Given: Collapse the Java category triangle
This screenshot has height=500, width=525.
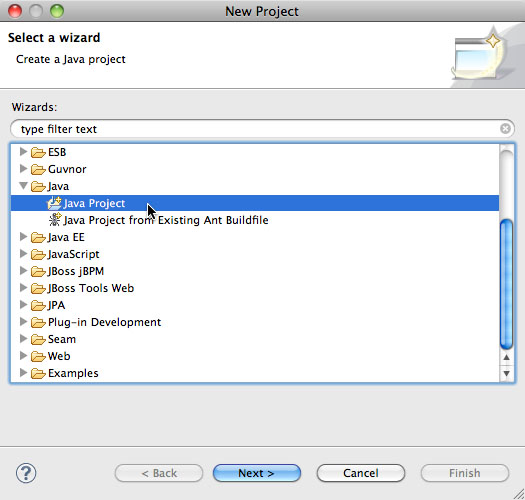Looking at the screenshot, I should coord(23,186).
